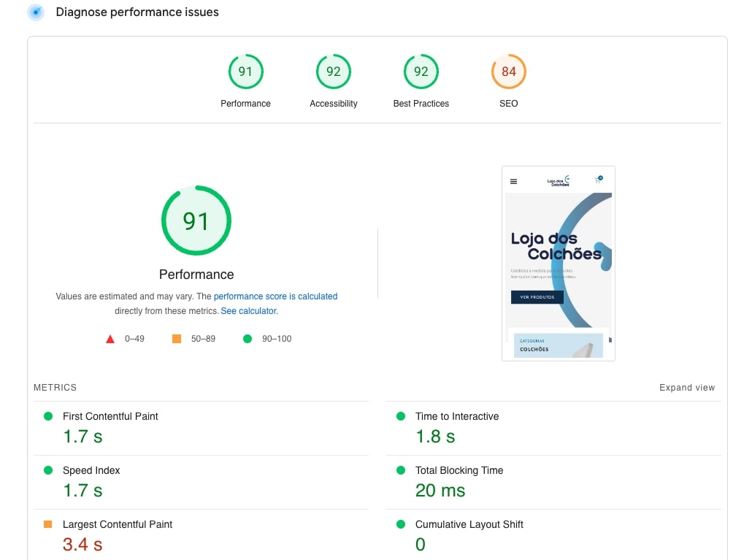Click the Time to Interactive metric
The image size is (752, 560).
pos(456,416)
